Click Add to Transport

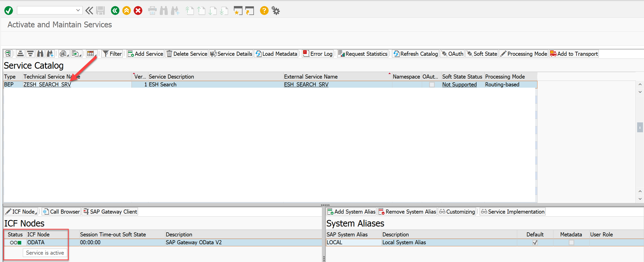[574, 54]
